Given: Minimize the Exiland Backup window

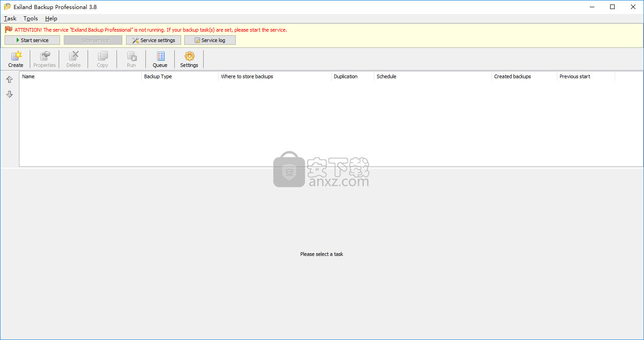Looking at the screenshot, I should point(592,7).
